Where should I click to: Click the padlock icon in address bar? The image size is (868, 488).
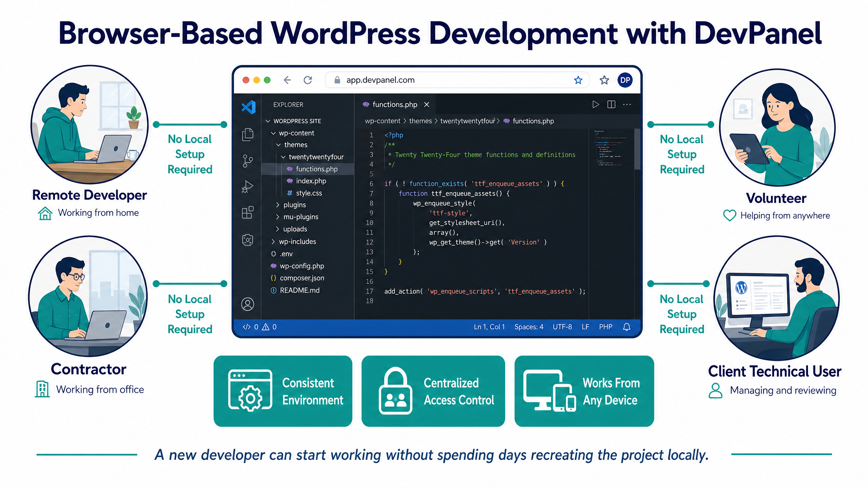pyautogui.click(x=337, y=80)
